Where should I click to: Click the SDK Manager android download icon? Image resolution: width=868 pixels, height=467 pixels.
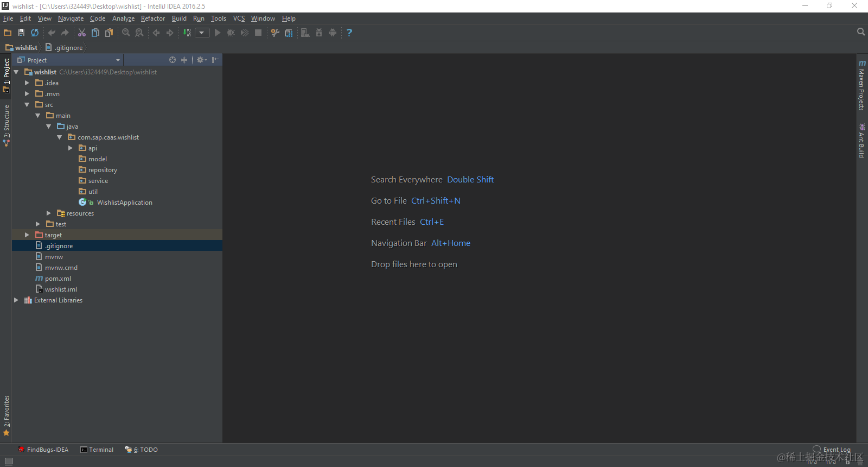319,33
